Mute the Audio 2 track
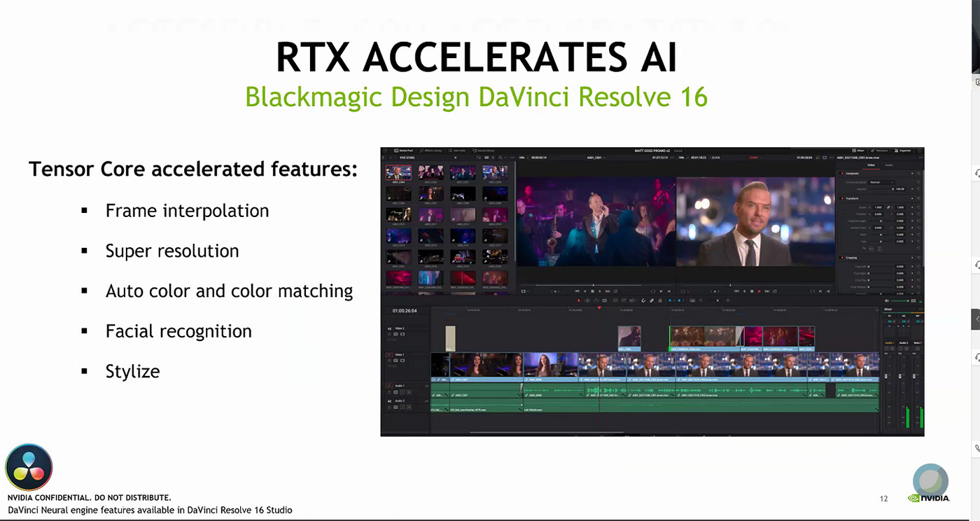 tap(409, 408)
